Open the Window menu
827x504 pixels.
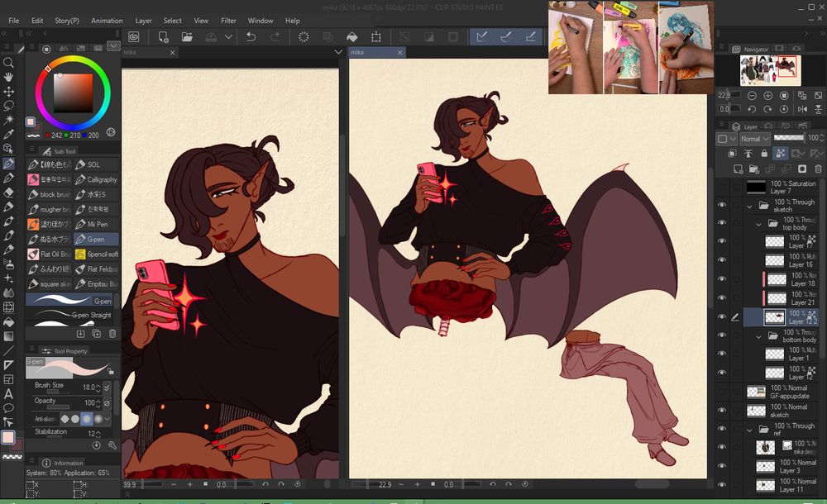pyautogui.click(x=260, y=21)
